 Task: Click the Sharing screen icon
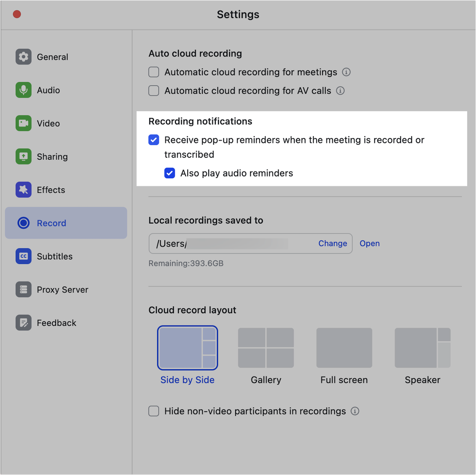pos(23,156)
